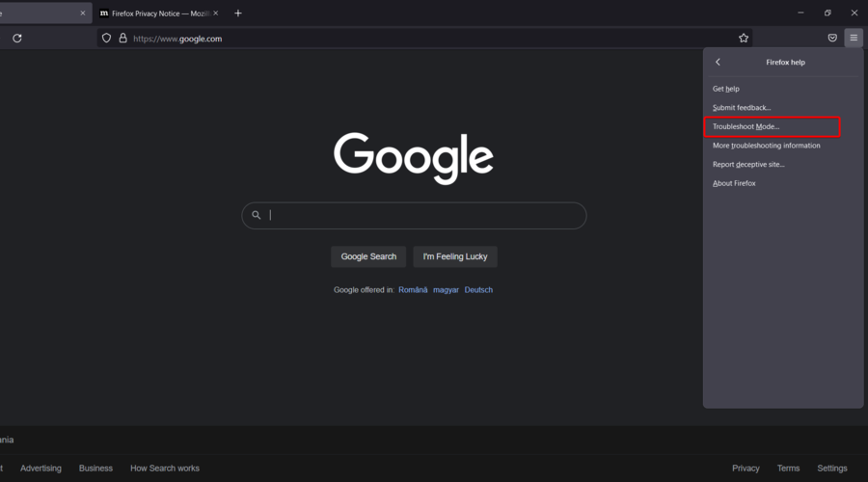The width and height of the screenshot is (868, 482).
Task: Close the Firefox Privacy Notice tab
Action: [216, 13]
